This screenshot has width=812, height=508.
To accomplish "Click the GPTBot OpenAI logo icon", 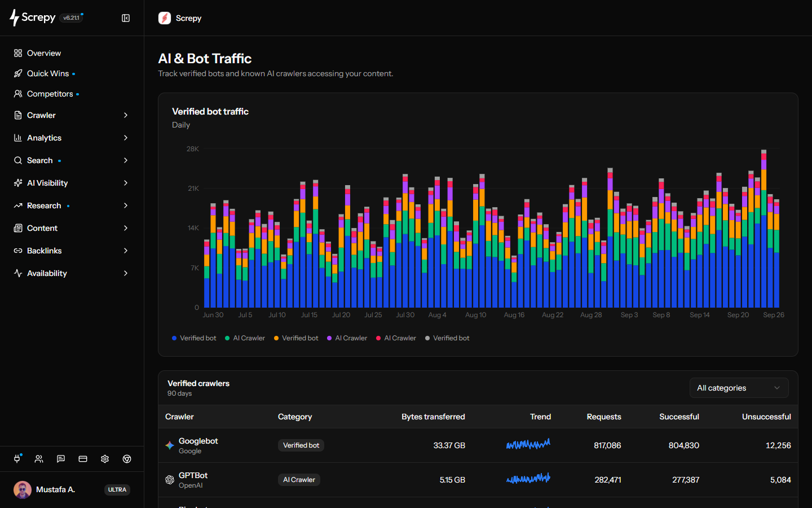I will coord(170,480).
